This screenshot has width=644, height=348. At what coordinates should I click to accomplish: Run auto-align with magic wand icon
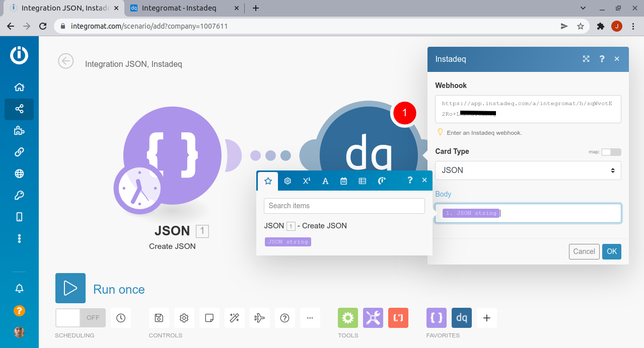(x=234, y=318)
